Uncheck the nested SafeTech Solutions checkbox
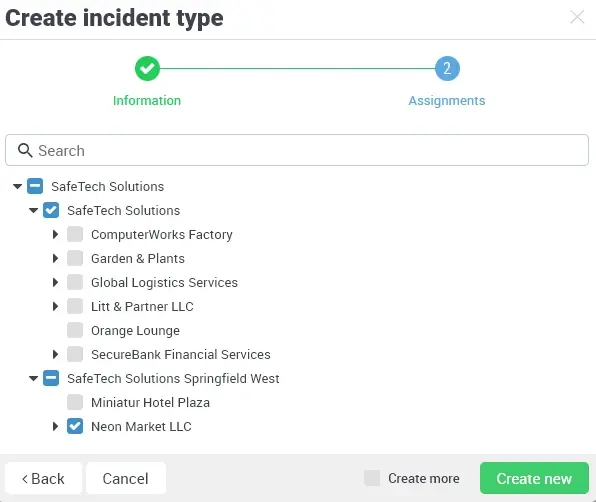596x502 pixels. point(51,210)
